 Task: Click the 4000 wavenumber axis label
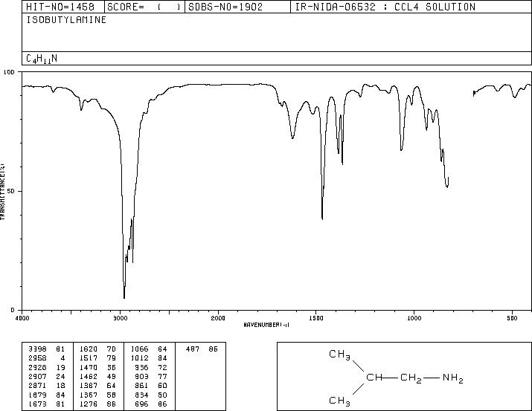[22, 318]
